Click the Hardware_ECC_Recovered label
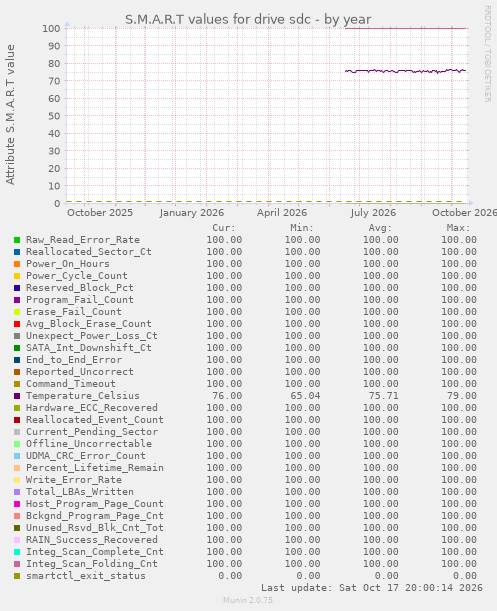The width and height of the screenshot is (497, 611). pos(92,408)
